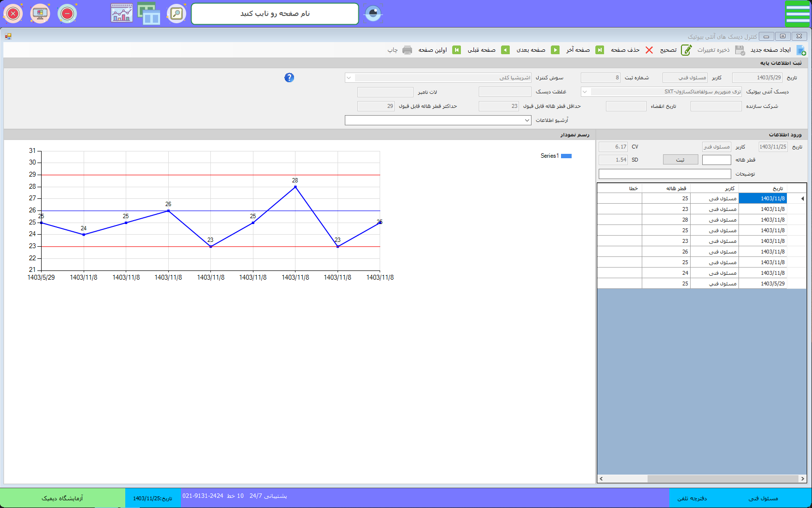
Task: Click the magnifier search icon in top bar
Action: tap(177, 14)
